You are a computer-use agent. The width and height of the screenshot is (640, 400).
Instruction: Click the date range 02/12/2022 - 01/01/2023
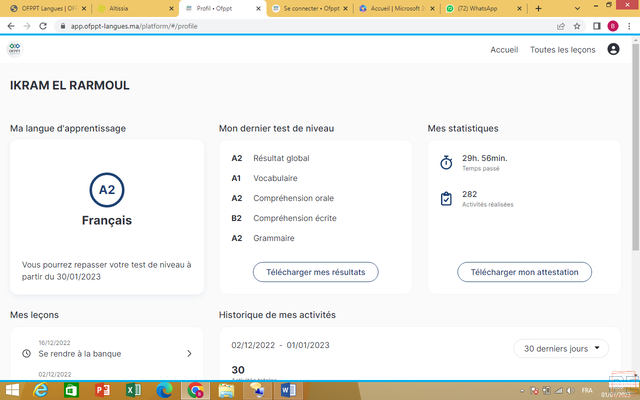coord(280,345)
